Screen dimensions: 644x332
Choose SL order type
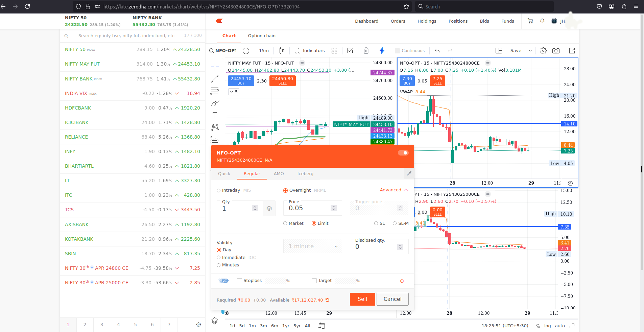376,223
